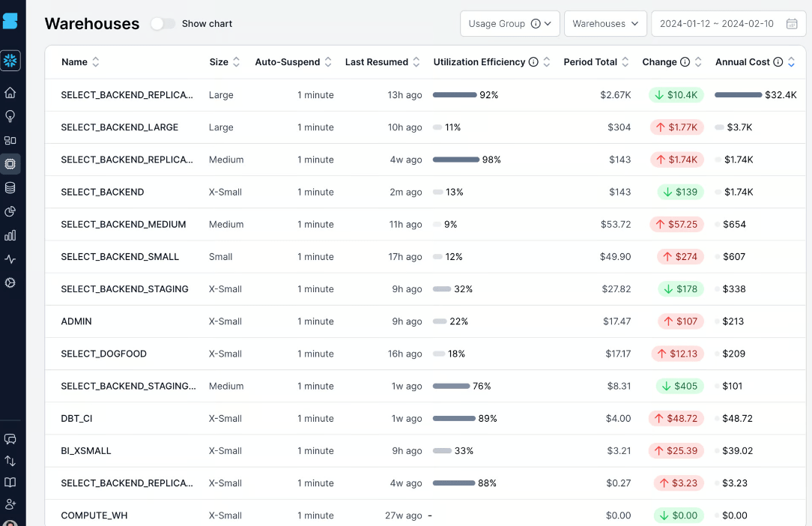Click the $10.4K decrease change badge

tap(676, 95)
